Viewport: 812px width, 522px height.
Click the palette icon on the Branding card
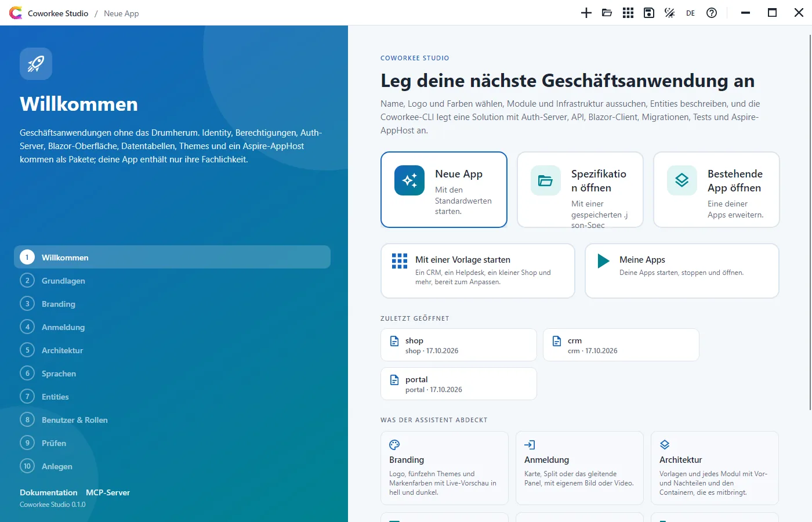(394, 445)
